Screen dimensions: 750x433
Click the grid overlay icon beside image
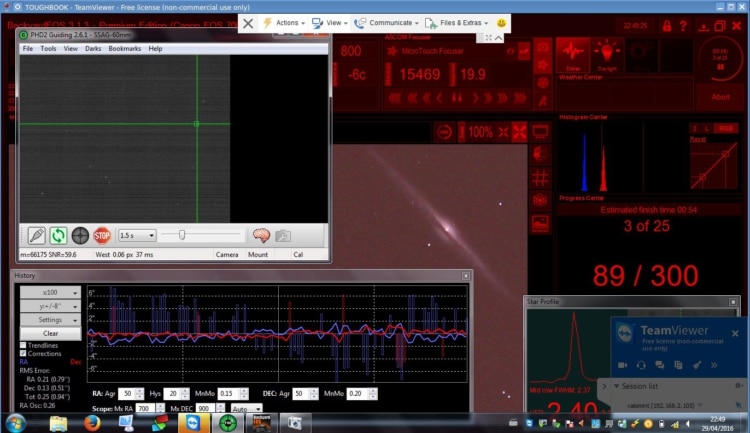click(x=540, y=178)
